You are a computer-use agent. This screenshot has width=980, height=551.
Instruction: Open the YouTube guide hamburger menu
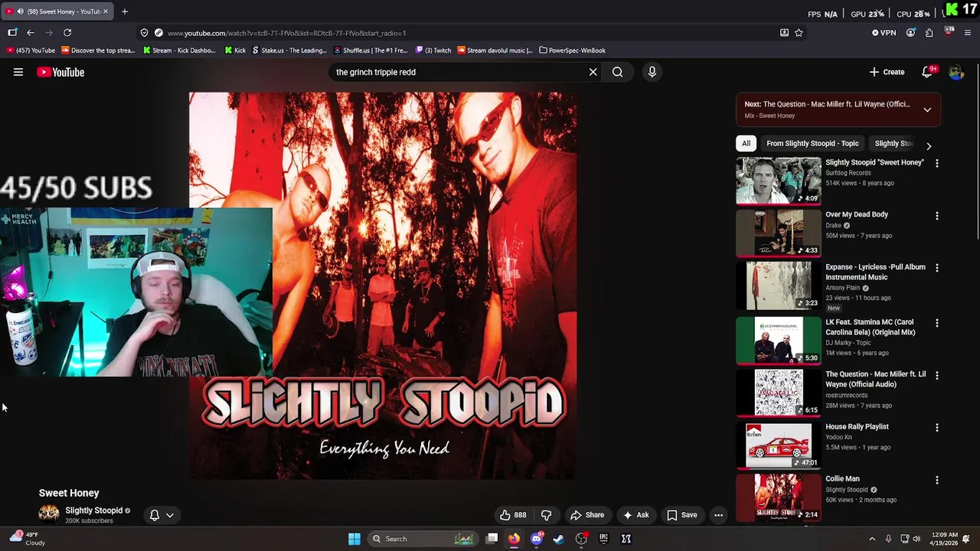(18, 72)
